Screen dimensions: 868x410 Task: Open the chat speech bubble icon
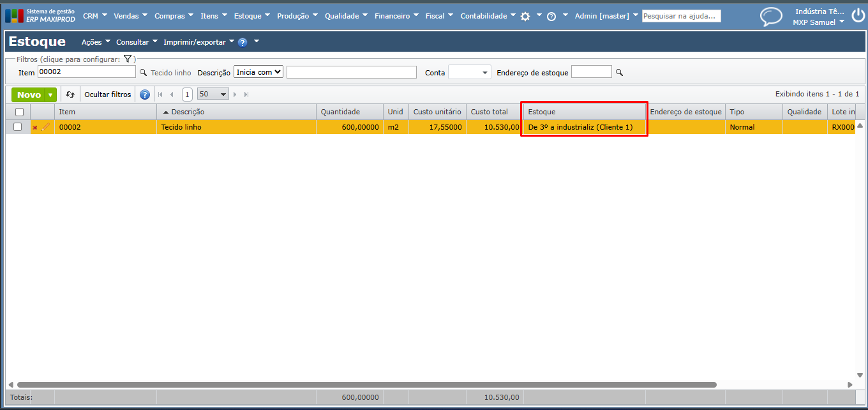pos(771,17)
